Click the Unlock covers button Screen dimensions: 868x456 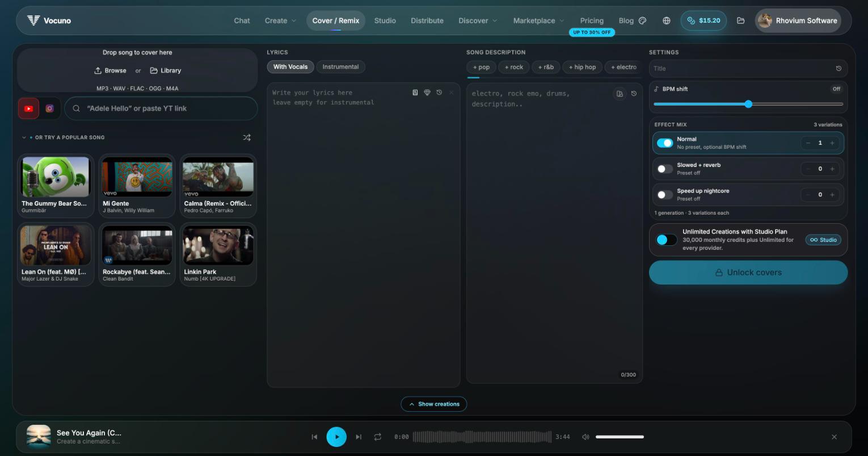tap(748, 273)
